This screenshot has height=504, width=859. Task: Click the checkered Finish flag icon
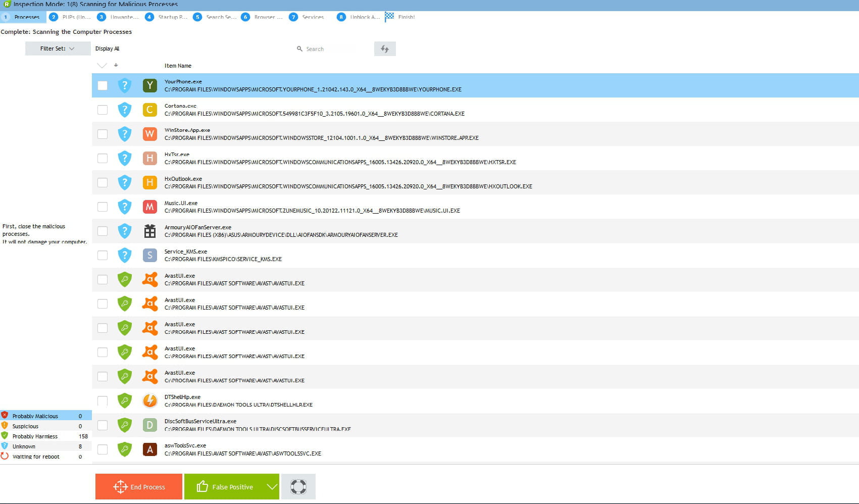pyautogui.click(x=389, y=17)
